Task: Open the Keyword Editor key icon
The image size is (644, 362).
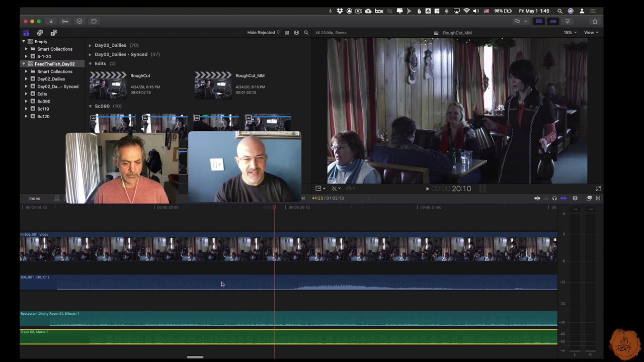Action: 65,21
